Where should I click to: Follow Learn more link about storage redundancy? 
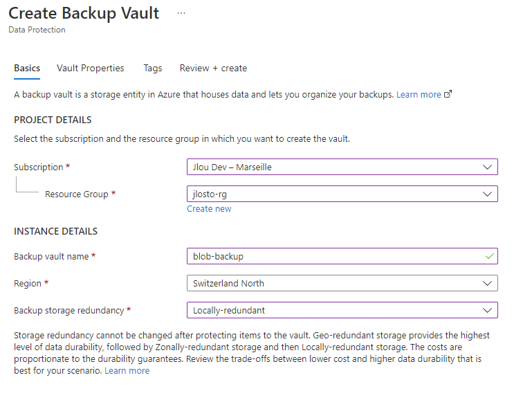click(x=127, y=370)
